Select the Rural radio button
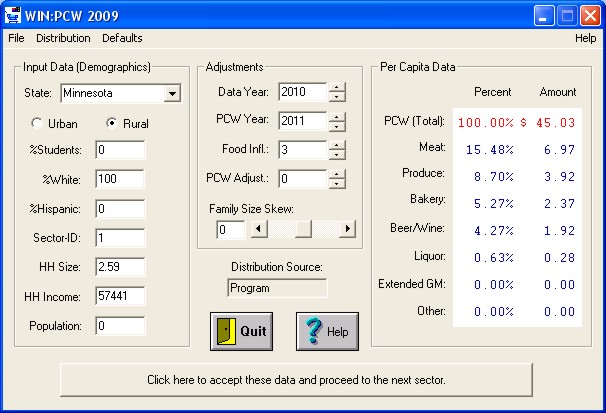 112,123
